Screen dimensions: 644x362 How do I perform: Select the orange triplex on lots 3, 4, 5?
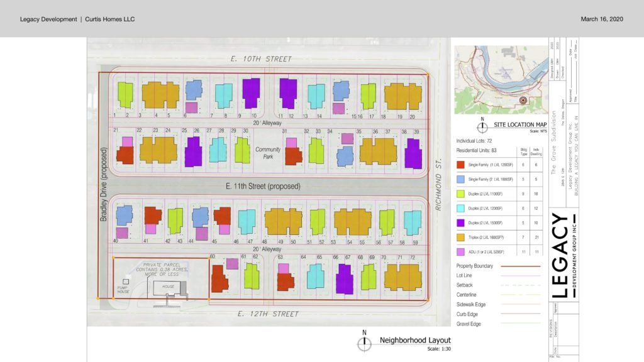pos(160,95)
